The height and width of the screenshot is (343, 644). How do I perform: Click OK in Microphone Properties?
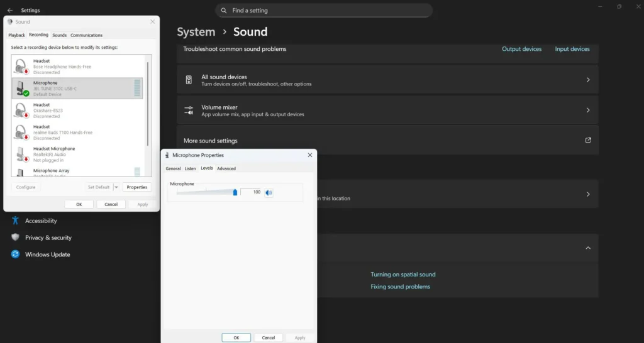click(236, 338)
